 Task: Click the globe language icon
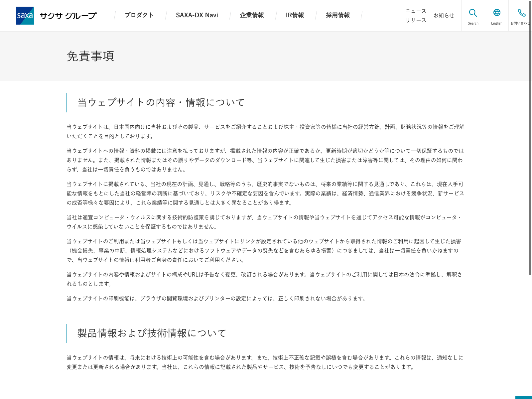(x=496, y=13)
